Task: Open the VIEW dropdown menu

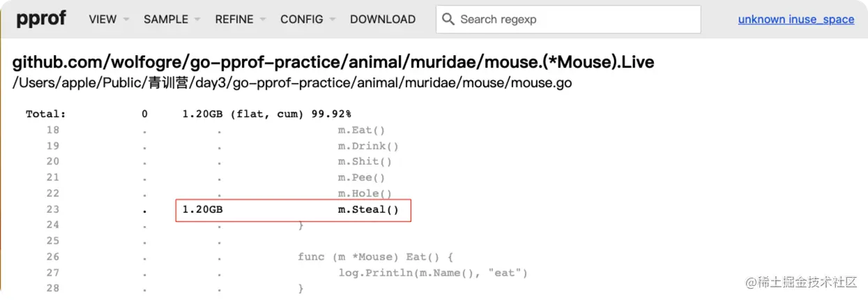Action: (109, 20)
